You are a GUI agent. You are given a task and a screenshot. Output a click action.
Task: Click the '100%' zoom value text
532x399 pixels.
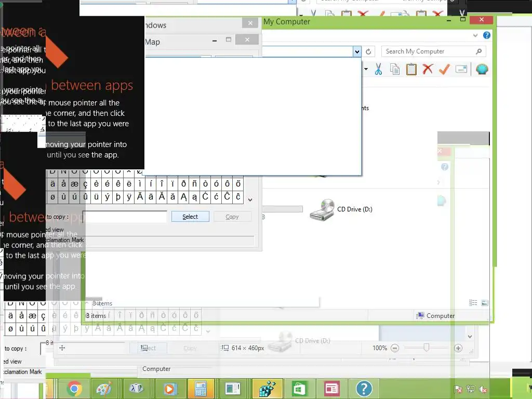tap(380, 348)
